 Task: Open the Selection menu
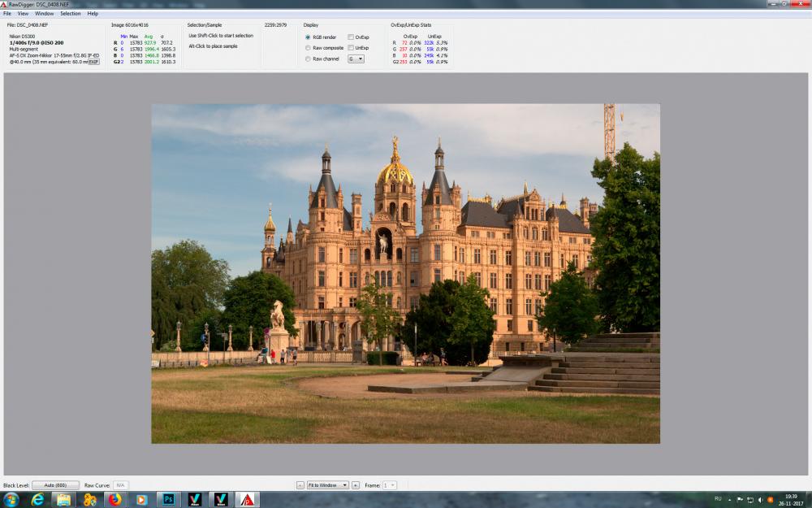[x=71, y=14]
